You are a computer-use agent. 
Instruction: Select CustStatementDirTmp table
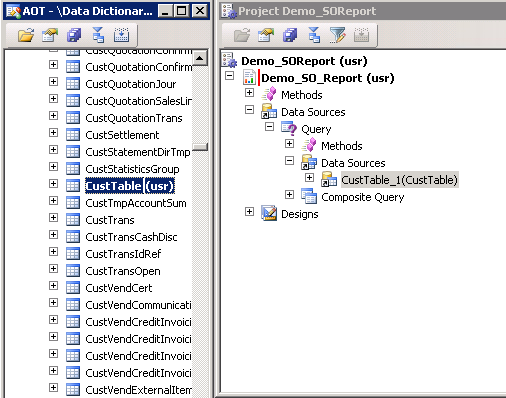(138, 152)
